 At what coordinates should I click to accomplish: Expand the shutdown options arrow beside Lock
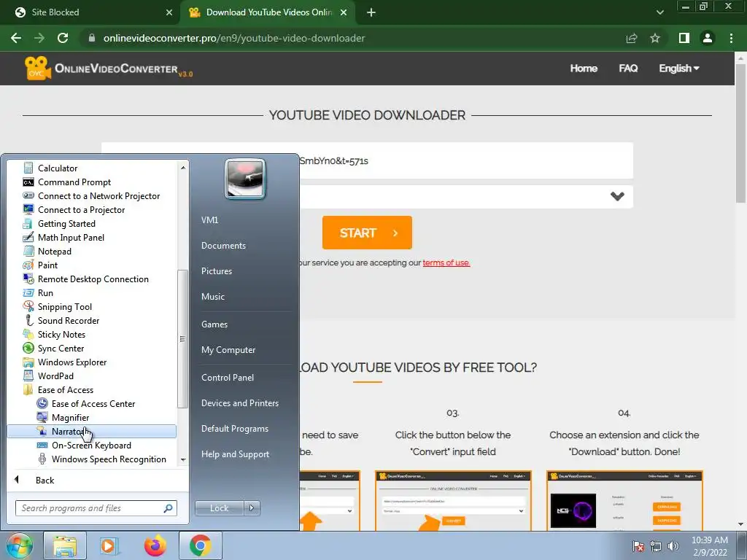tap(252, 508)
